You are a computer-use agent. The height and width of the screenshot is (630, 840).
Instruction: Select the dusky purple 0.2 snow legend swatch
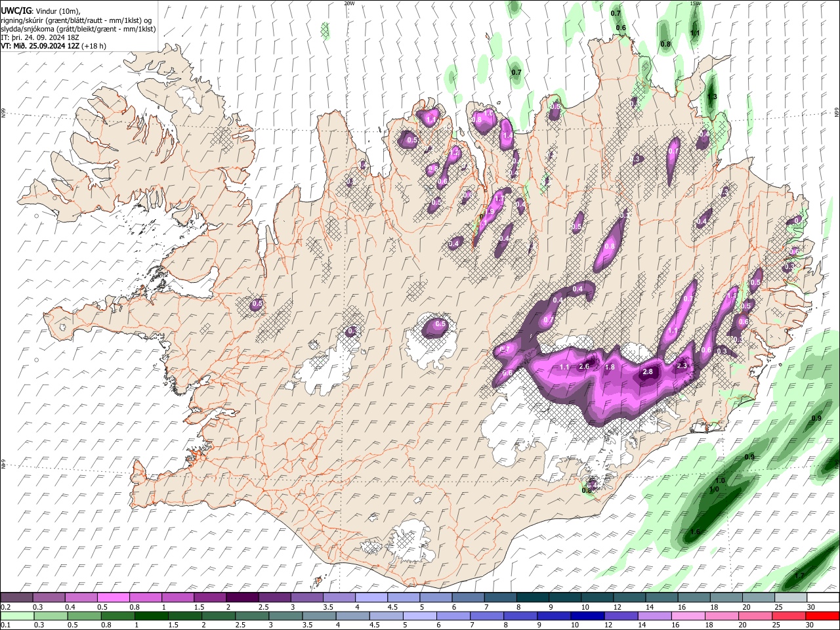(x=16, y=598)
